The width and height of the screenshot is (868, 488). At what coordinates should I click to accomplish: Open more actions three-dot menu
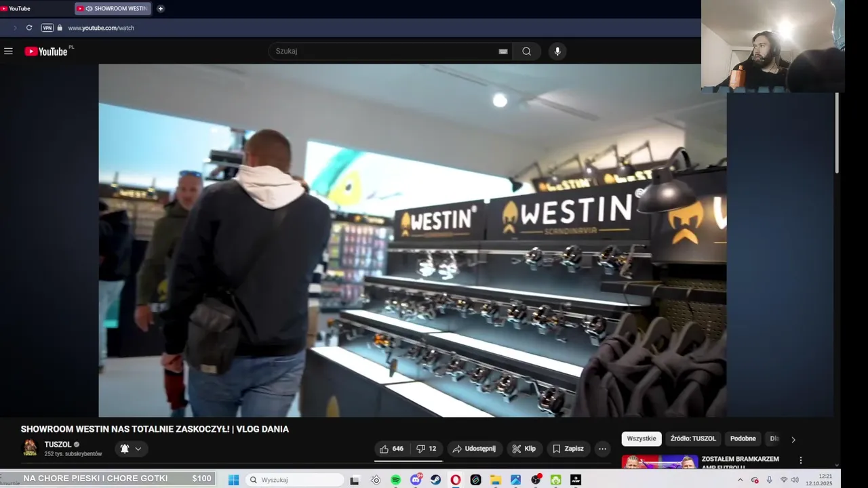(x=602, y=449)
